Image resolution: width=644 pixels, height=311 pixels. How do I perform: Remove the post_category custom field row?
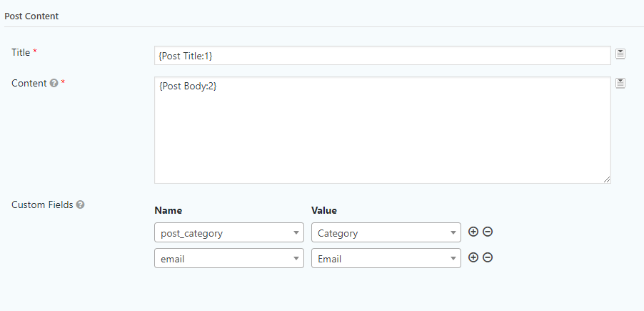488,232
